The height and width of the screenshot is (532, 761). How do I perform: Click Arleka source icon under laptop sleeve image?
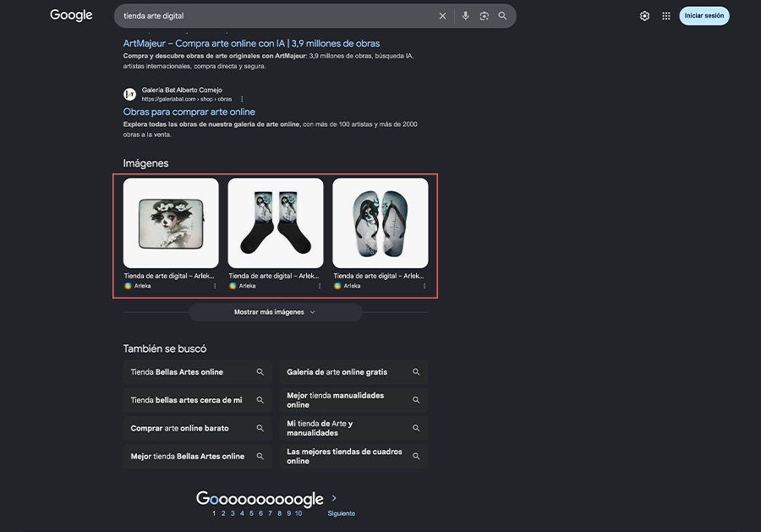[129, 286]
